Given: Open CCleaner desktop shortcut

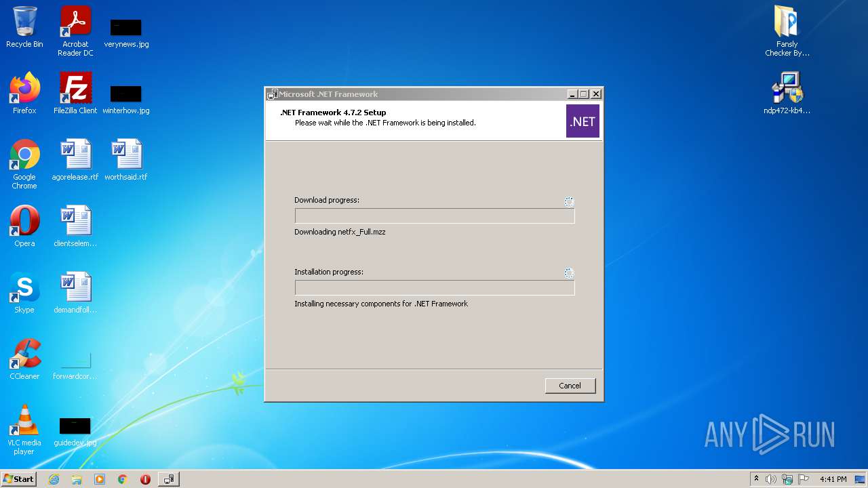Looking at the screenshot, I should pos(24,359).
